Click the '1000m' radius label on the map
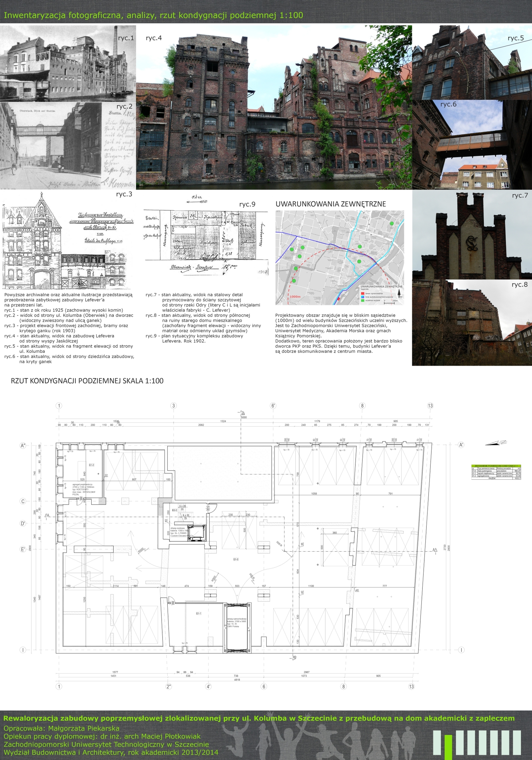The image size is (532, 760). (295, 297)
